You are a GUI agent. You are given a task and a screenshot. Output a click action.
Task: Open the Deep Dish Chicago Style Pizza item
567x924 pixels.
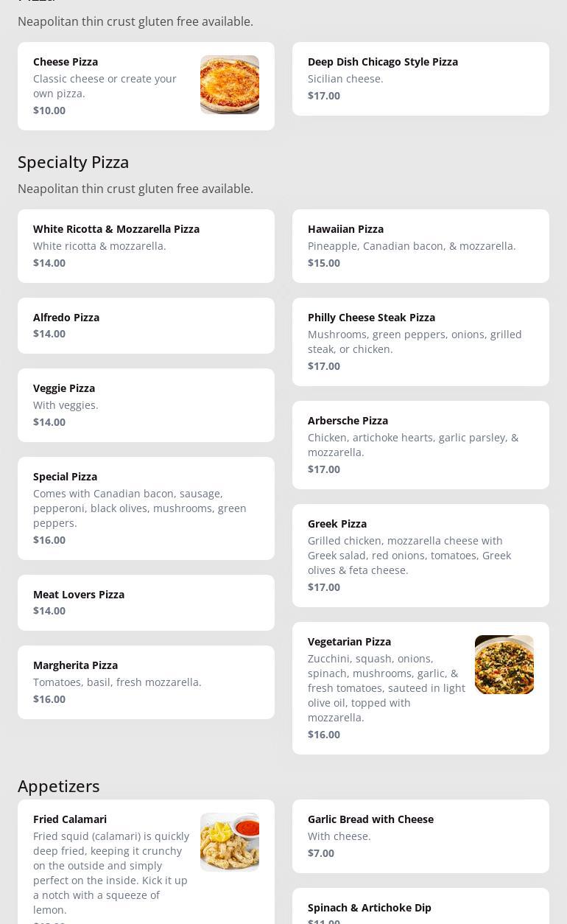click(420, 78)
